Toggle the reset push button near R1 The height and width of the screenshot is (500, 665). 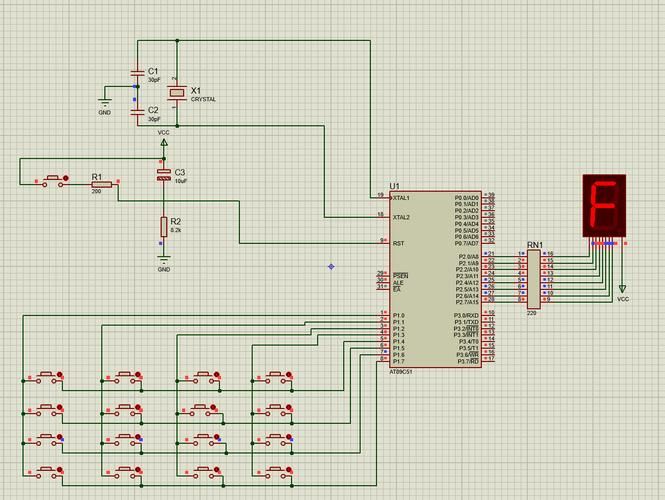53,181
